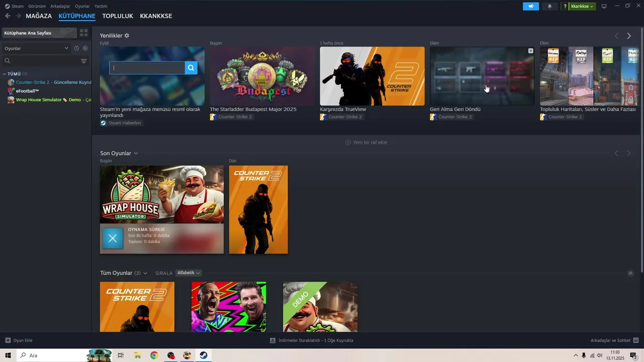Open the Steam help question mark icon
644x362 pixels.
565,6
